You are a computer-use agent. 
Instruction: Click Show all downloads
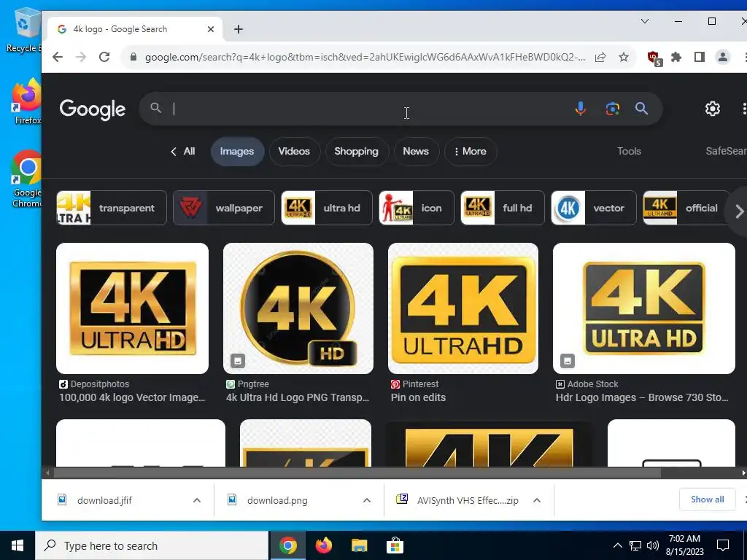(x=707, y=499)
